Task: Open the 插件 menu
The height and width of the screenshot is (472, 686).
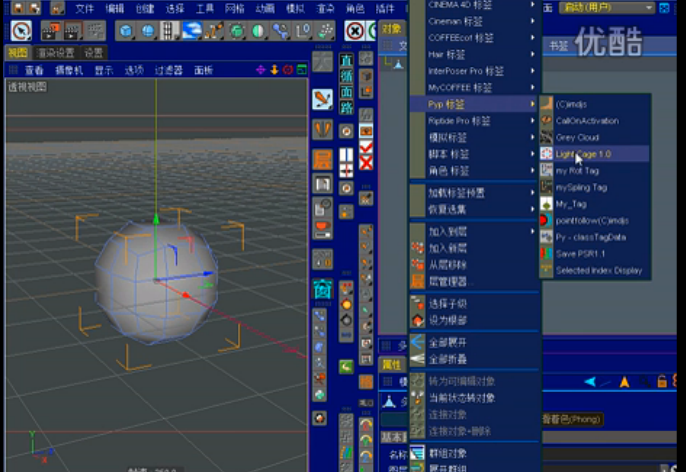Action: tap(385, 8)
